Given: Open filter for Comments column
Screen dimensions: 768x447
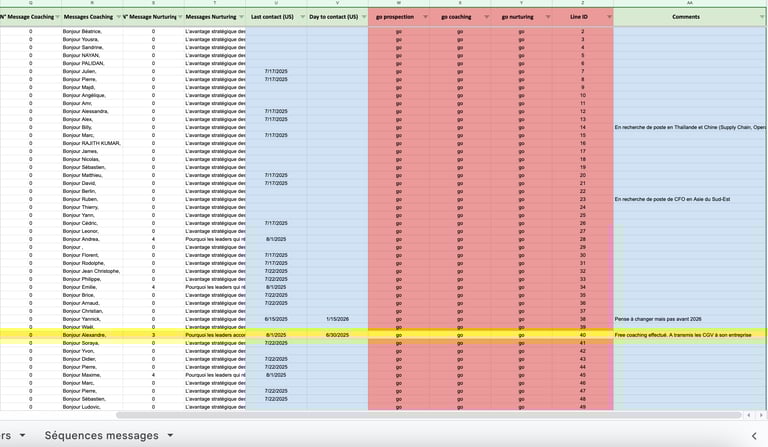Looking at the screenshot, I should 762,17.
